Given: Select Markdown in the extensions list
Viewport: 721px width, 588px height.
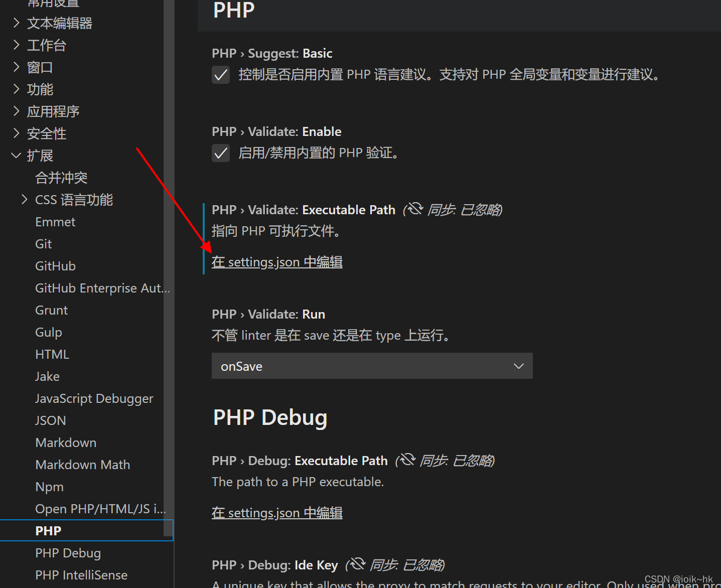Looking at the screenshot, I should pyautogui.click(x=66, y=443).
